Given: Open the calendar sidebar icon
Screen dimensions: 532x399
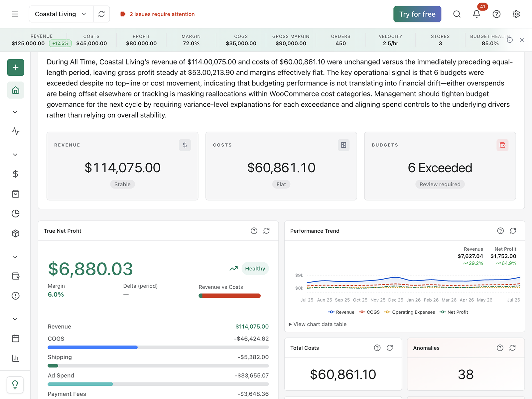Looking at the screenshot, I should pos(16,338).
